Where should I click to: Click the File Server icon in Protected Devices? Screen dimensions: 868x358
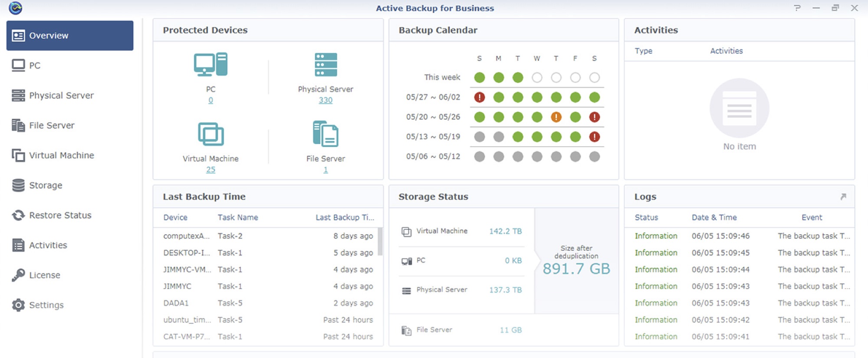(x=325, y=134)
